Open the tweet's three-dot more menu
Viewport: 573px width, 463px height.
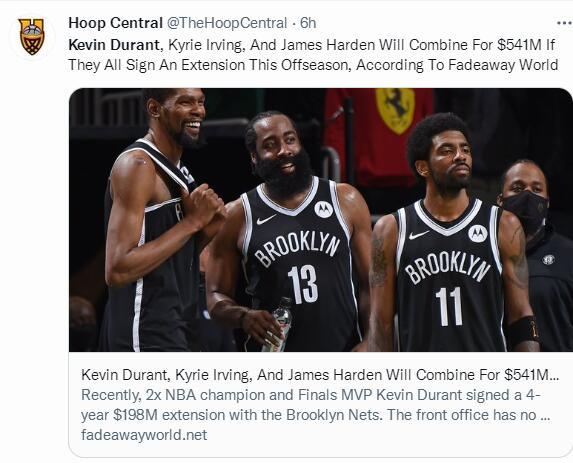pos(565,23)
